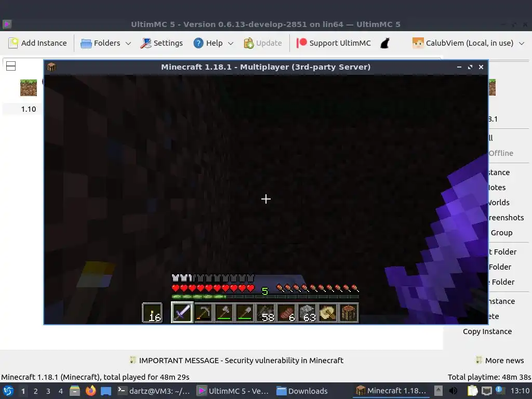
Task: Open file manager icon in taskbar
Action: point(75,391)
